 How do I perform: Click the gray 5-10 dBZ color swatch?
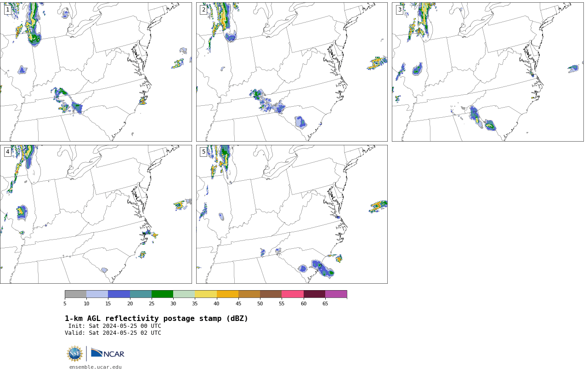pyautogui.click(x=75, y=294)
